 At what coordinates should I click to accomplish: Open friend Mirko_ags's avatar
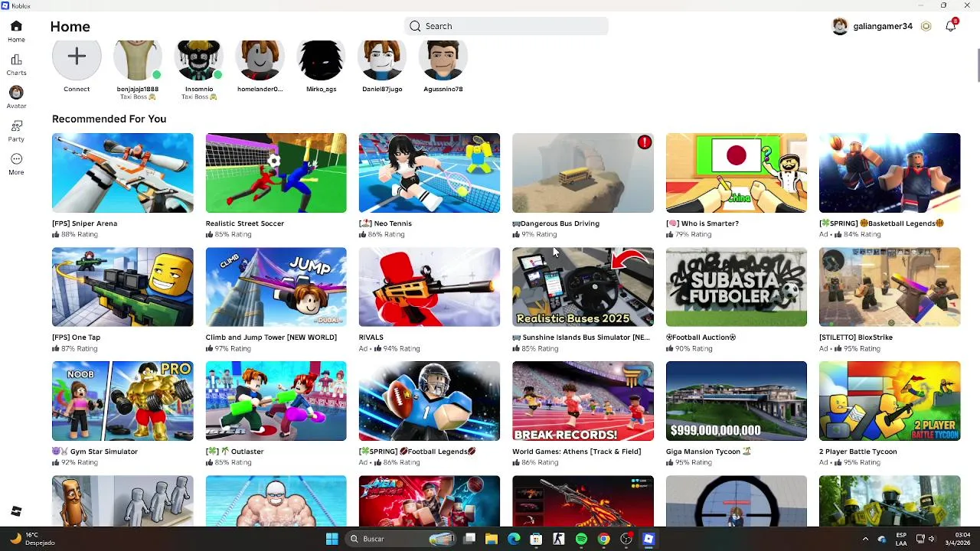321,60
